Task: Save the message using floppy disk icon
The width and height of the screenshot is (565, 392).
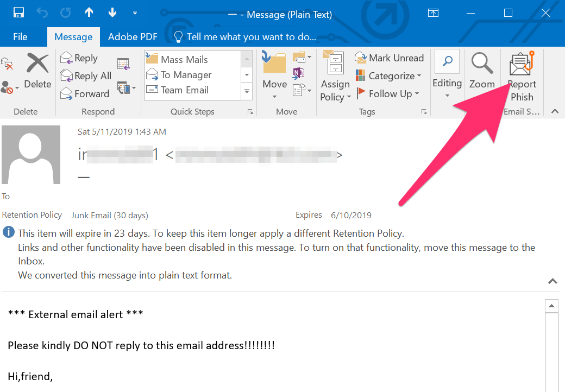Action: tap(18, 13)
